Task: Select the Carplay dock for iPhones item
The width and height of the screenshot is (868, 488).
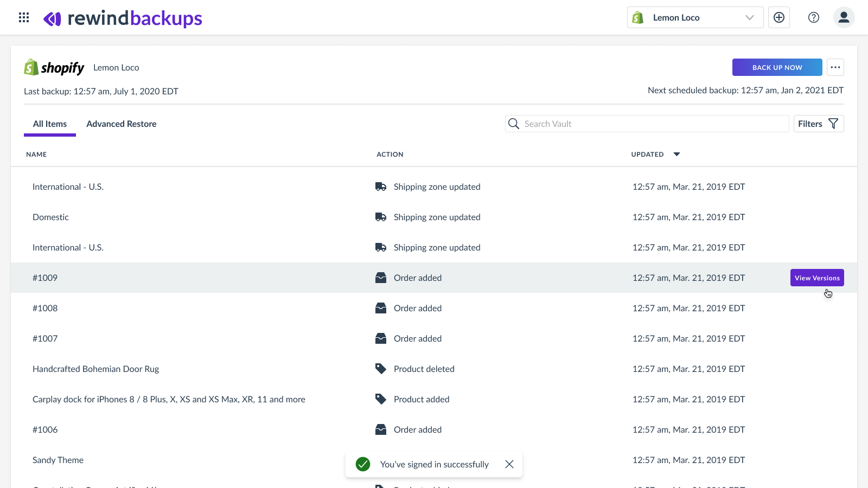Action: pos(169,399)
